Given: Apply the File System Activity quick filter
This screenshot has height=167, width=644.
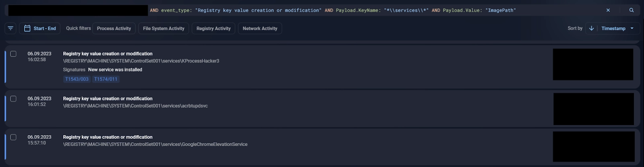Looking at the screenshot, I should click(x=163, y=28).
